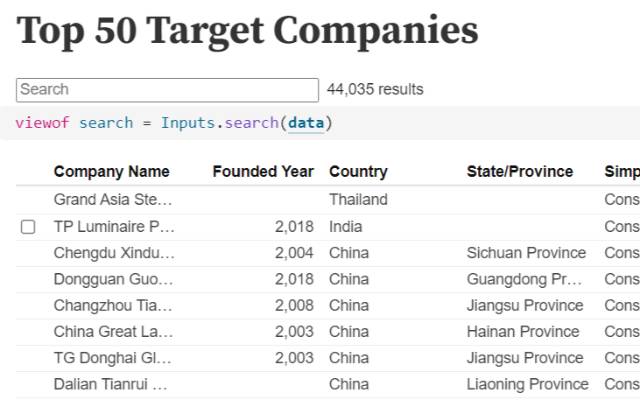
Task: Sort table by Company Name column
Action: point(112,171)
